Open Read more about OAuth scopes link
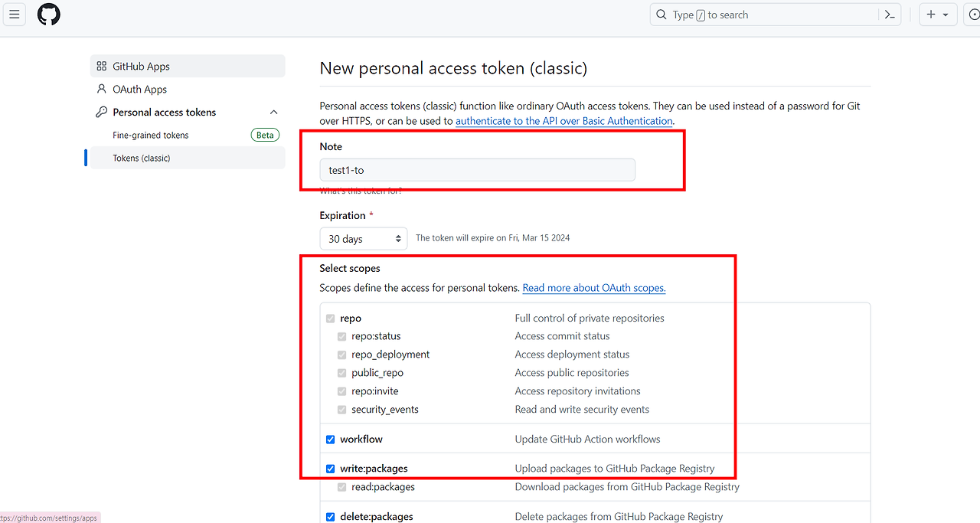The image size is (980, 523). tap(594, 288)
